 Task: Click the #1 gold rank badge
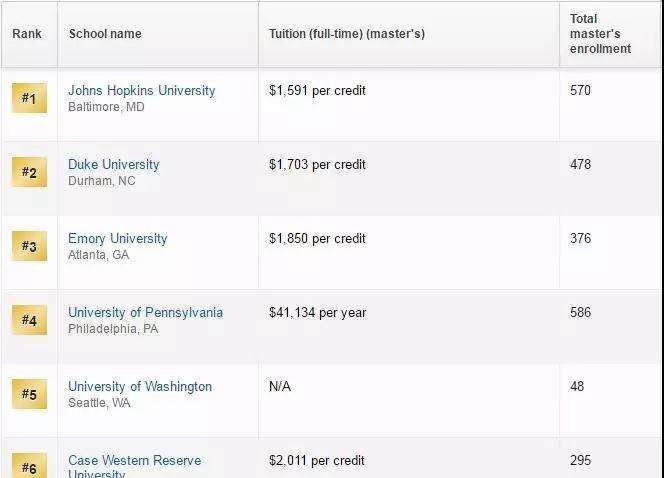[x=29, y=98]
